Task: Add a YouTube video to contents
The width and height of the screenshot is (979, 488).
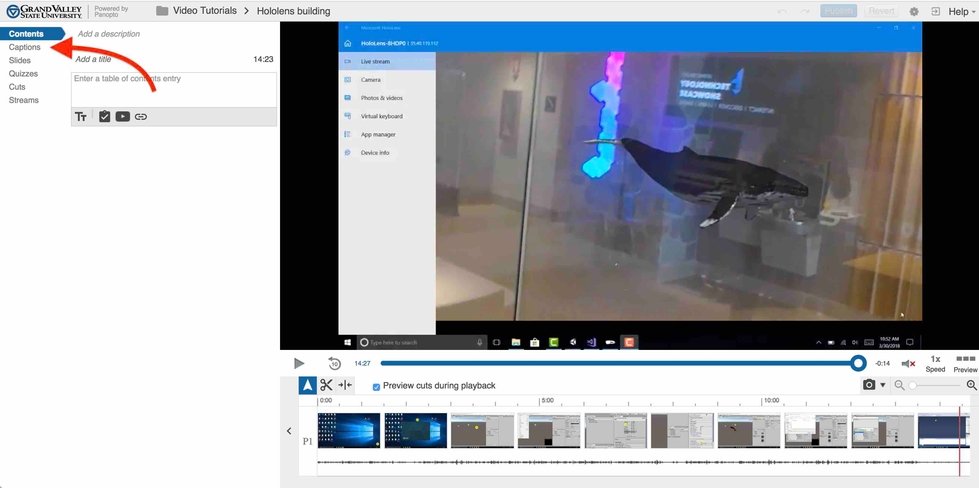Action: pyautogui.click(x=122, y=117)
